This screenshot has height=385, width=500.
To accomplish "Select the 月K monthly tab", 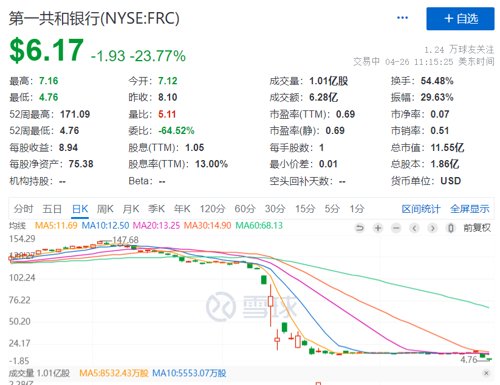I will (131, 209).
